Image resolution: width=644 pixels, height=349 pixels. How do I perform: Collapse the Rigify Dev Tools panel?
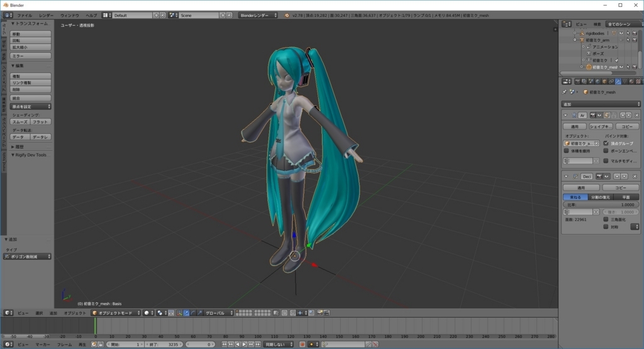[13, 155]
